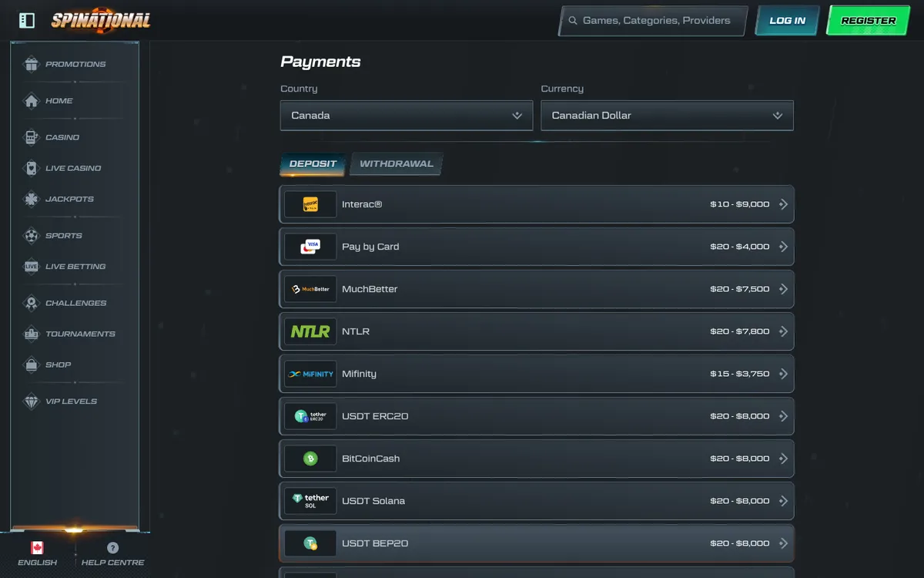Click the Shop bag icon
The height and width of the screenshot is (578, 924).
click(31, 365)
